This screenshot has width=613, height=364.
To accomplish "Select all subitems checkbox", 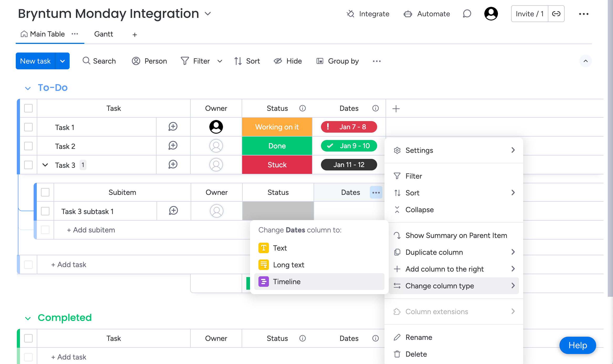I will pyautogui.click(x=45, y=192).
